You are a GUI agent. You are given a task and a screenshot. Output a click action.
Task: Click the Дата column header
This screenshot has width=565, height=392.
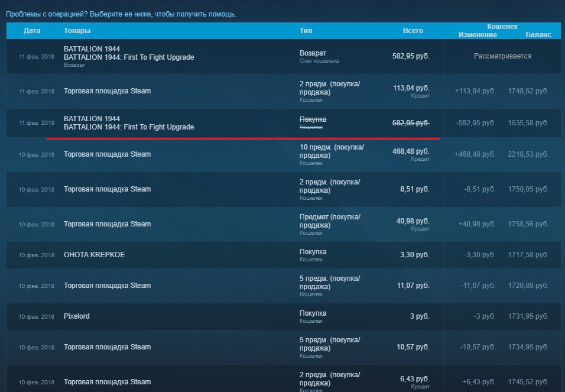pos(32,31)
